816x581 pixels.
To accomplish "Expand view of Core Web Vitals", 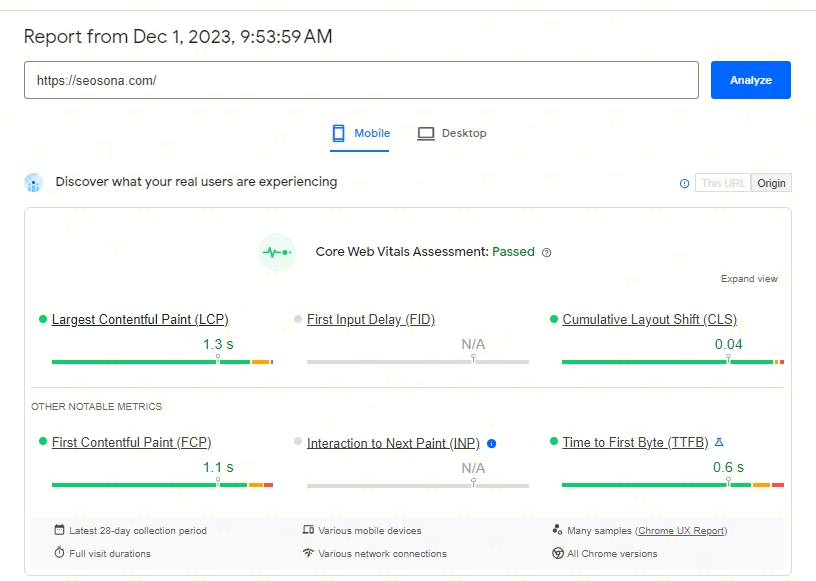I will 749,279.
